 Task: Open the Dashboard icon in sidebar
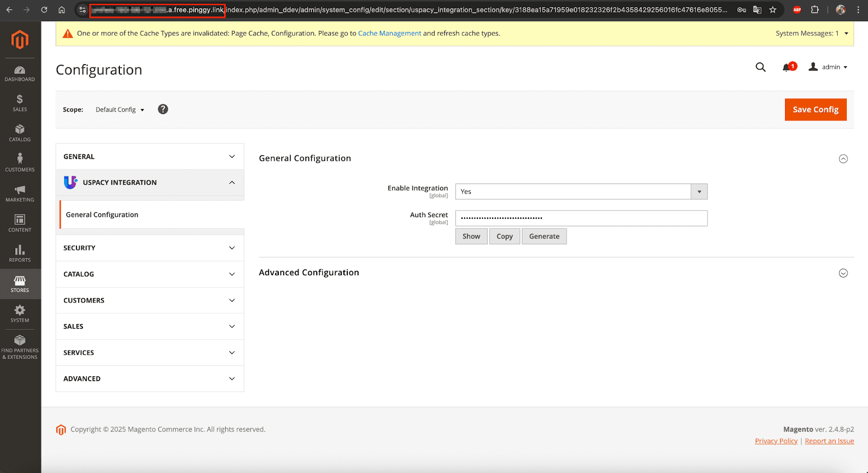(x=20, y=73)
